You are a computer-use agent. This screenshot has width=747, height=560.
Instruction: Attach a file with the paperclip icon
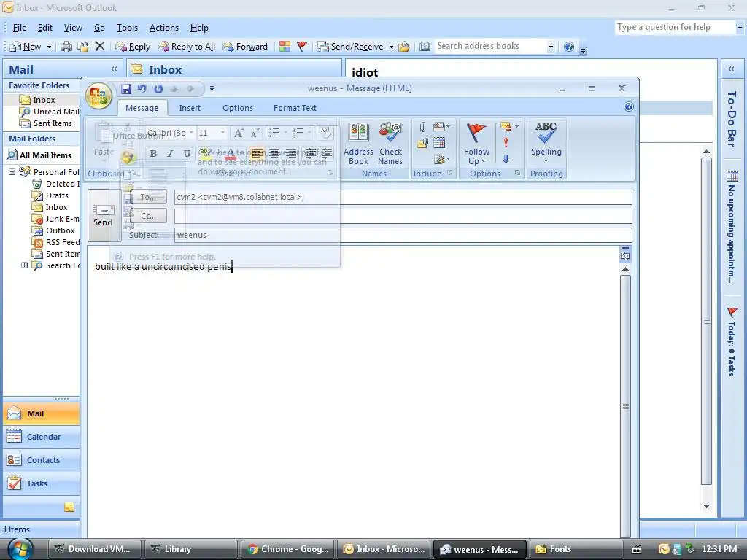[x=422, y=127]
